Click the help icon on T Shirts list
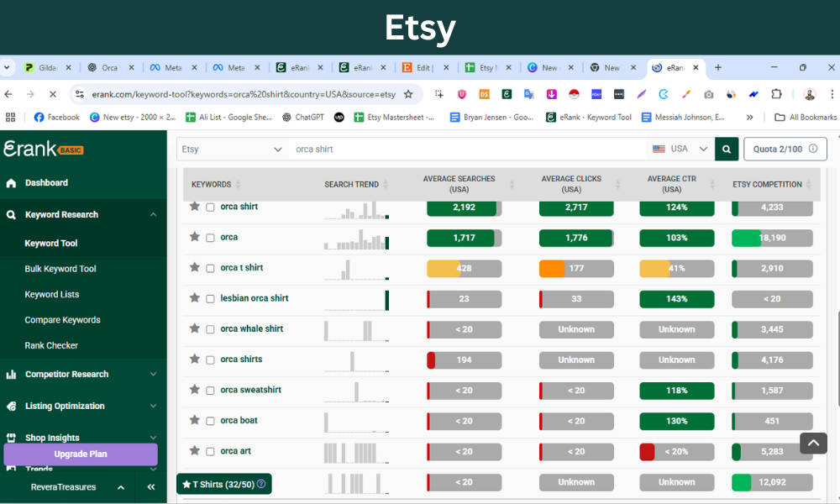840x504 pixels. 261,484
